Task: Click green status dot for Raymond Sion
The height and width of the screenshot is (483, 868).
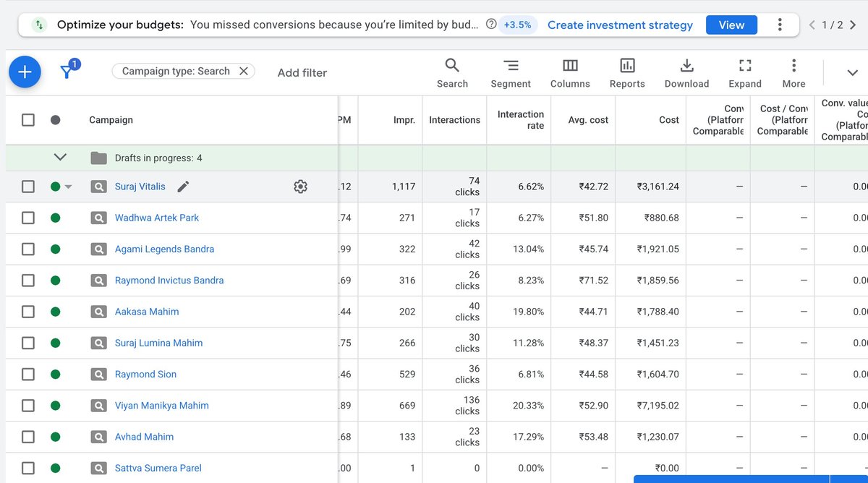Action: pos(56,375)
